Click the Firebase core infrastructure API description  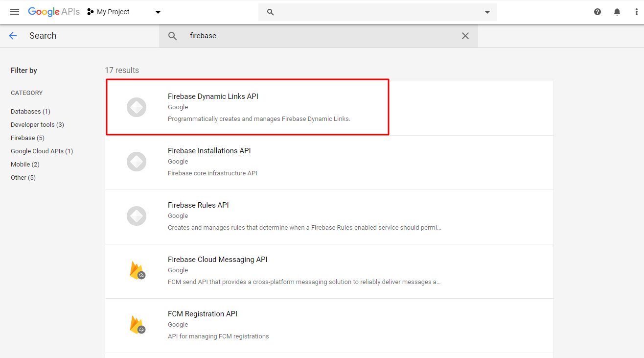pyautogui.click(x=212, y=173)
